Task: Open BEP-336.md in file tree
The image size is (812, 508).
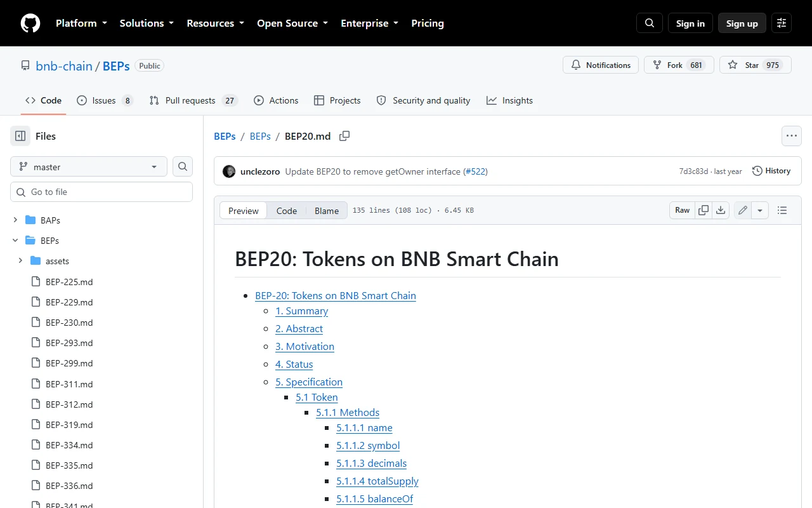Action: [69, 486]
